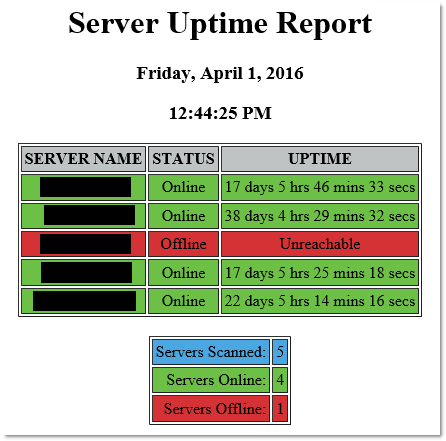The width and height of the screenshot is (446, 441).
Task: Click the SERVER NAME column header
Action: (83, 159)
